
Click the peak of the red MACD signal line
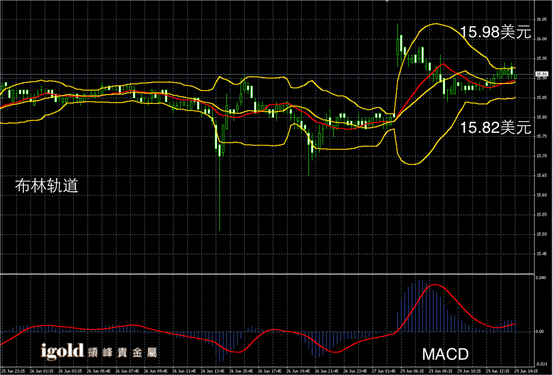pyautogui.click(x=435, y=284)
